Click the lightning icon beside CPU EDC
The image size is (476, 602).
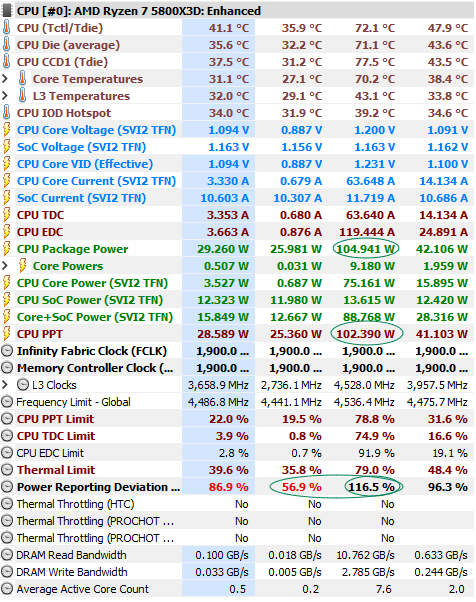pos(7,232)
